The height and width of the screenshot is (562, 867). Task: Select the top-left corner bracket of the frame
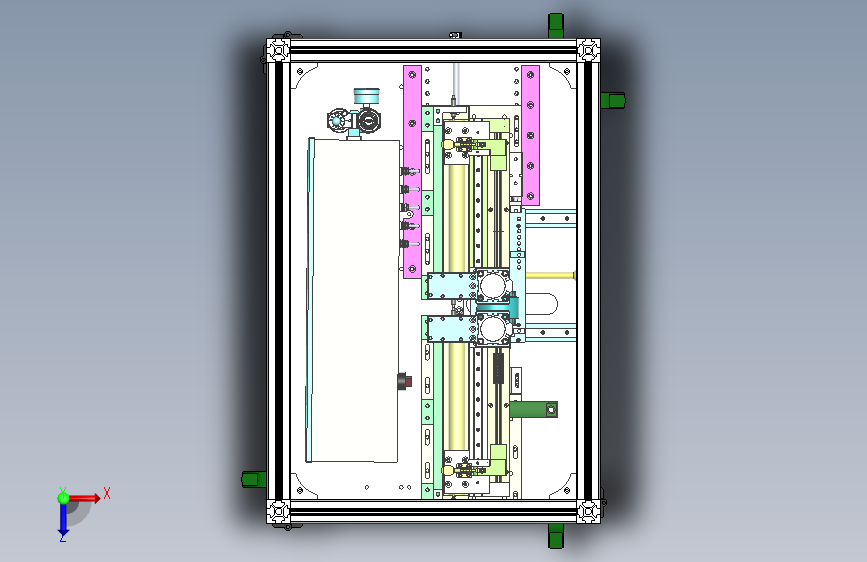tap(278, 50)
